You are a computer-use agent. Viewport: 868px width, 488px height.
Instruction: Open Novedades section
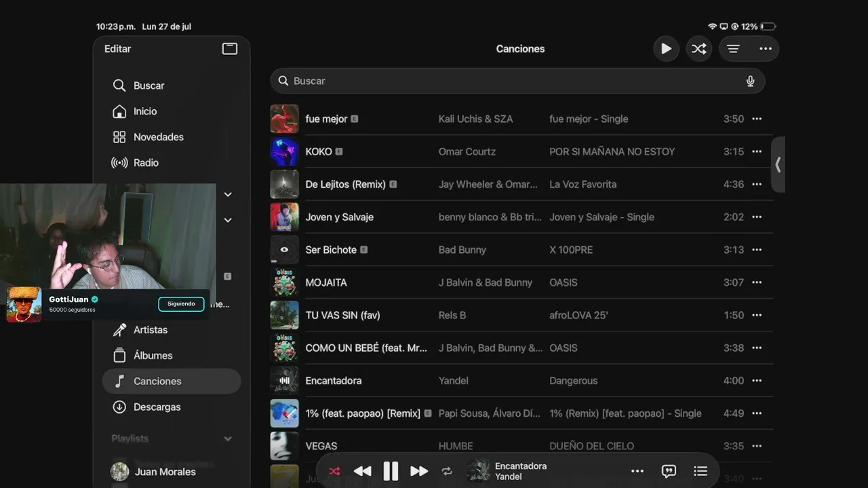172,137
